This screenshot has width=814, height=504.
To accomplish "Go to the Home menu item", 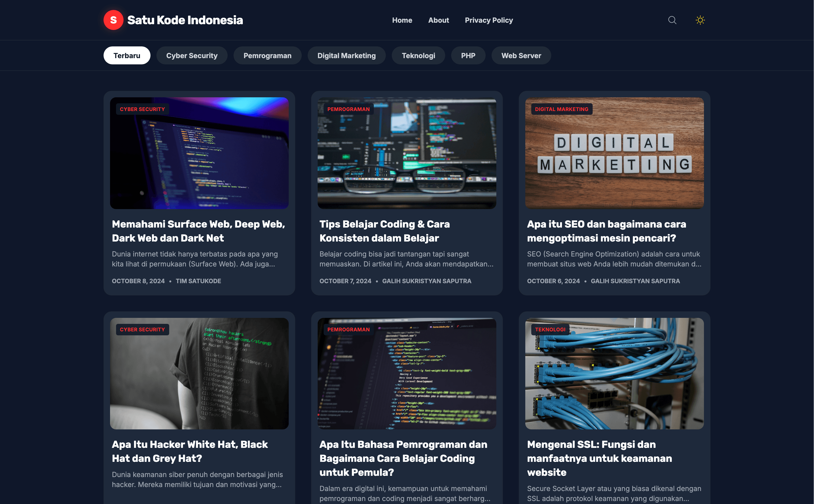I will click(402, 20).
